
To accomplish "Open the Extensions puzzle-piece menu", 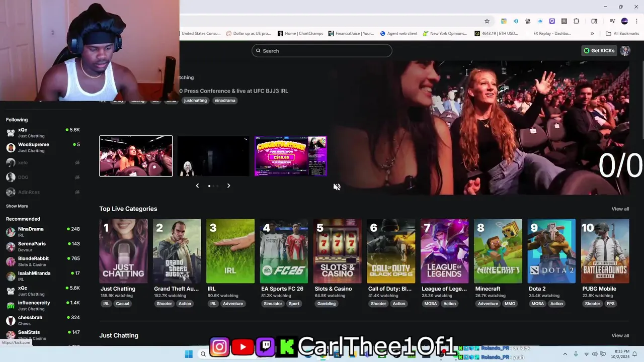I will coord(577,21).
